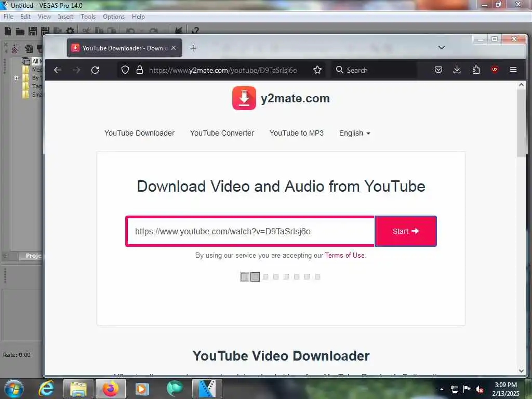Click the Firefox address bar URL
Screen dimensions: 532x399
[x=222, y=70]
